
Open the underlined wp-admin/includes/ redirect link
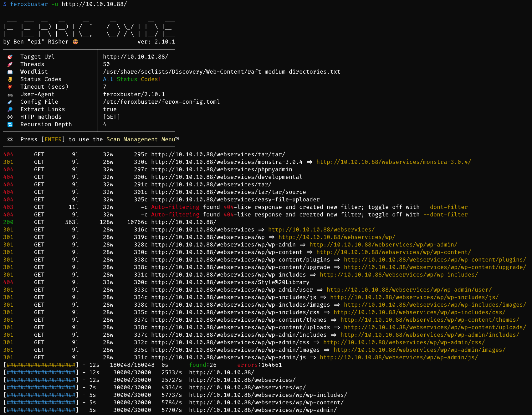tap(430, 335)
